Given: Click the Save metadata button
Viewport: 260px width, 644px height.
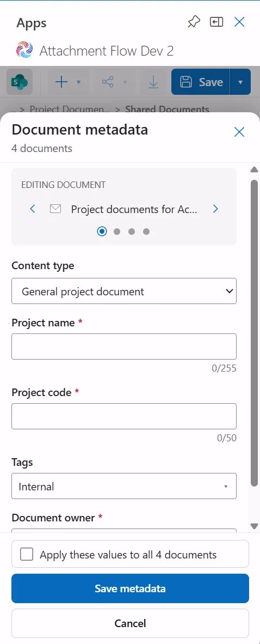Looking at the screenshot, I should click(x=130, y=588).
